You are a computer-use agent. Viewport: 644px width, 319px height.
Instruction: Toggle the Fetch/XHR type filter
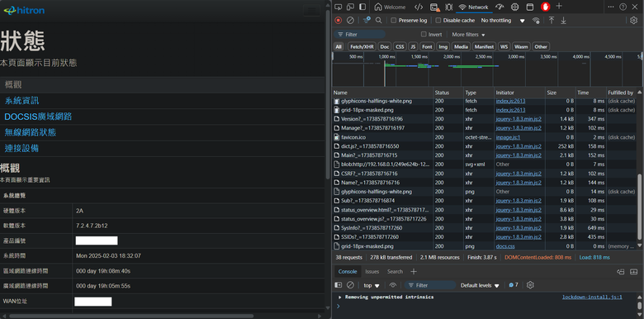point(362,47)
